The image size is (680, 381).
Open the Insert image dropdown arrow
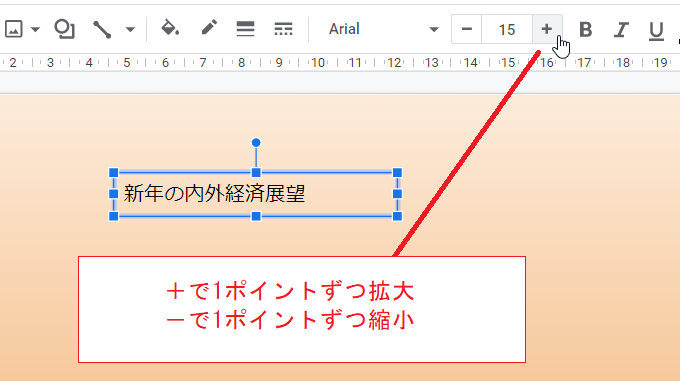pos(36,30)
